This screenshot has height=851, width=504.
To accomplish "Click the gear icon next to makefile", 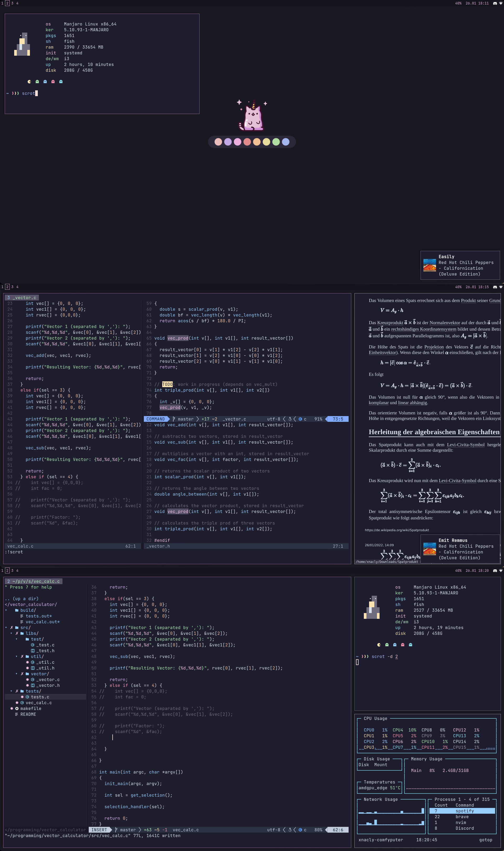I will [x=17, y=709].
